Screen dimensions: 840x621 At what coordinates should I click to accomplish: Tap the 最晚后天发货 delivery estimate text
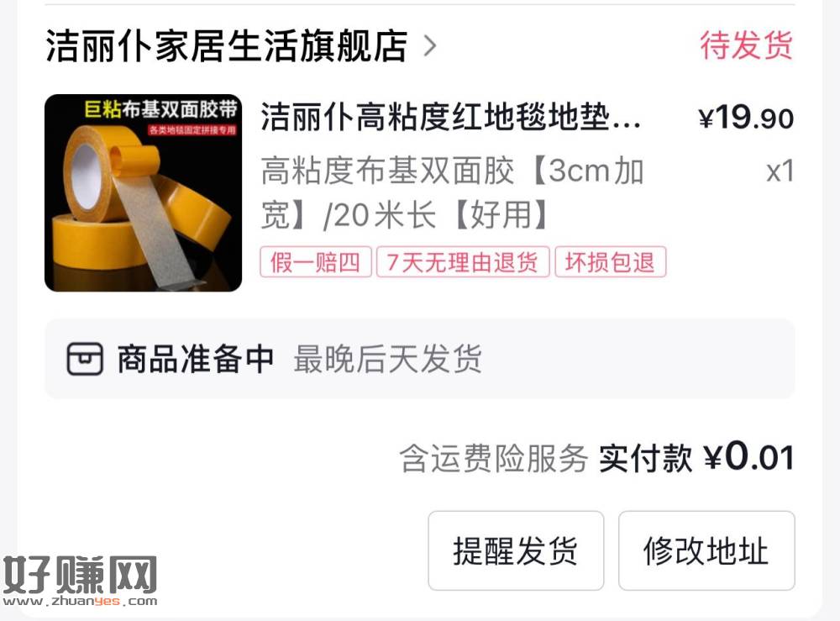pos(388,359)
